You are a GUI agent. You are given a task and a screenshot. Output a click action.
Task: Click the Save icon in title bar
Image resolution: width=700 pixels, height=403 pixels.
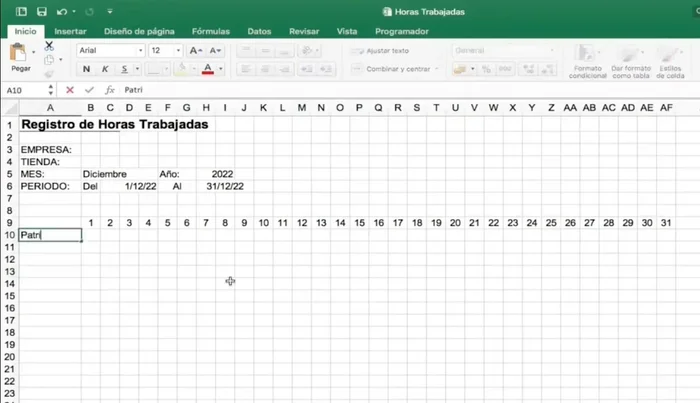42,12
